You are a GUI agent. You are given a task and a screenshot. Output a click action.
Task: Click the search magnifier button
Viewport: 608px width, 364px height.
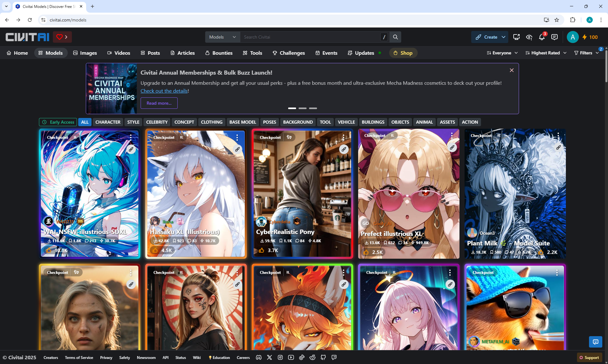(395, 37)
